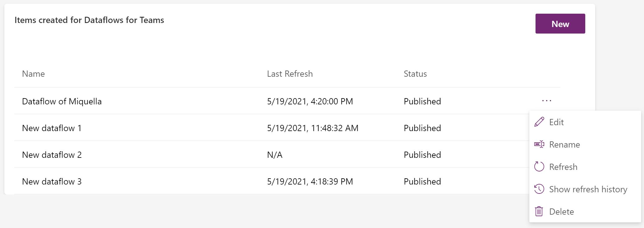The height and width of the screenshot is (228, 644).
Task: Choose Delete to remove the dataflow
Action: click(562, 211)
